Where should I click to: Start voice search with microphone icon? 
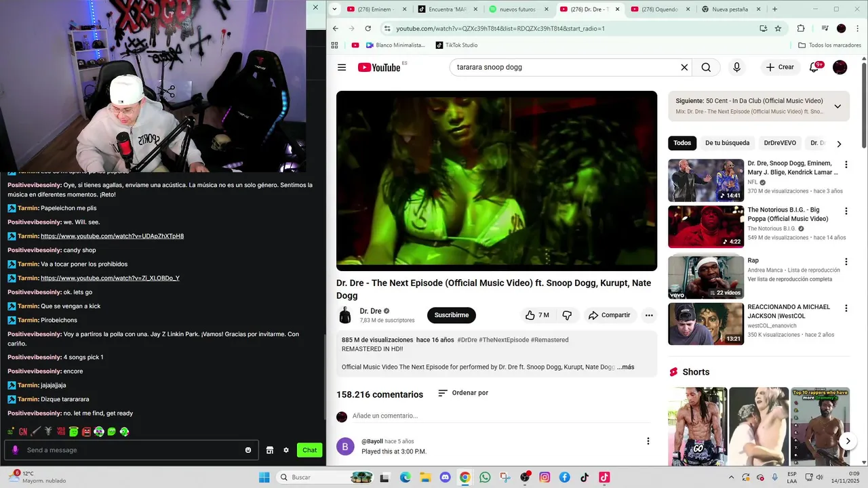coord(736,67)
